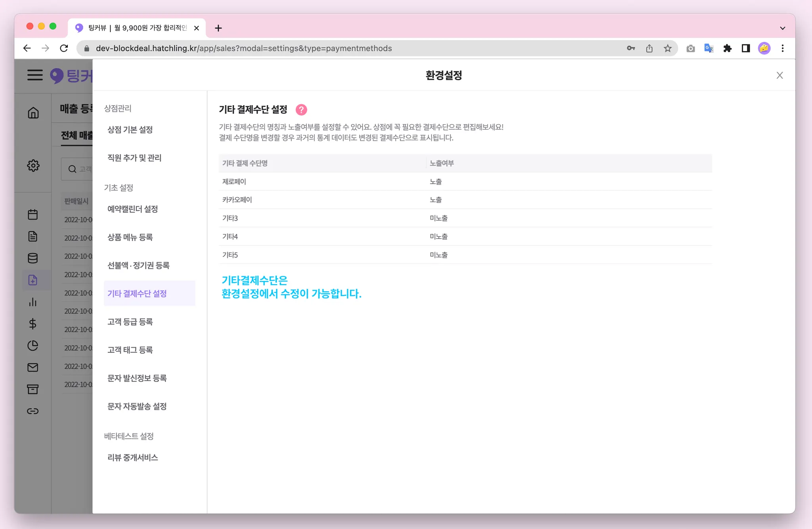Click the browser address bar URL
Screen dimensions: 812x529
click(243, 48)
